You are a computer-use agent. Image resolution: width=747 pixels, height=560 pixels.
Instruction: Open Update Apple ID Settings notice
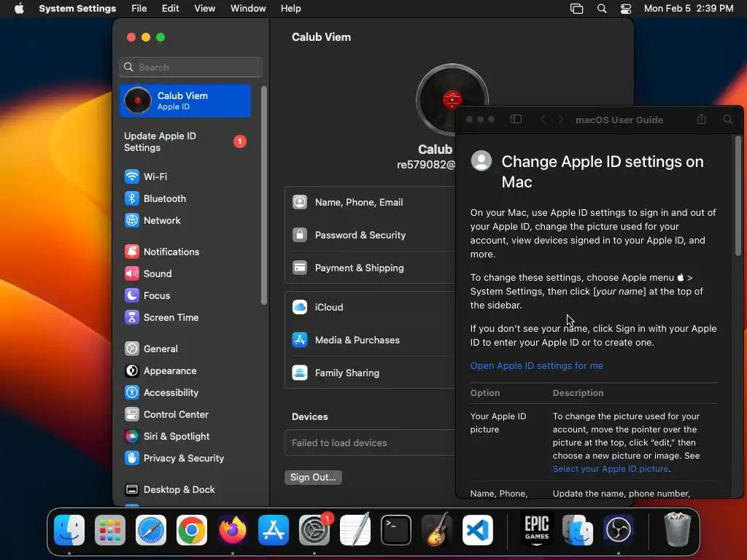click(185, 142)
